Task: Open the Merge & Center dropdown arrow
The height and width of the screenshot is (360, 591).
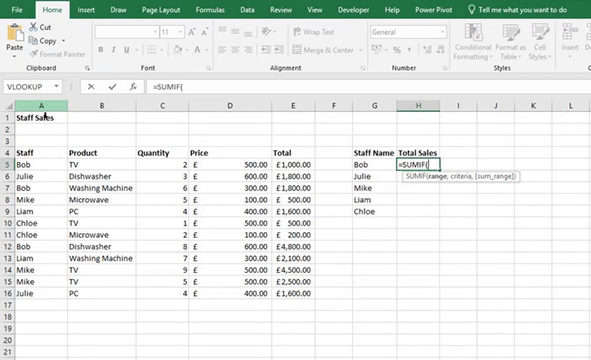Action: [361, 50]
